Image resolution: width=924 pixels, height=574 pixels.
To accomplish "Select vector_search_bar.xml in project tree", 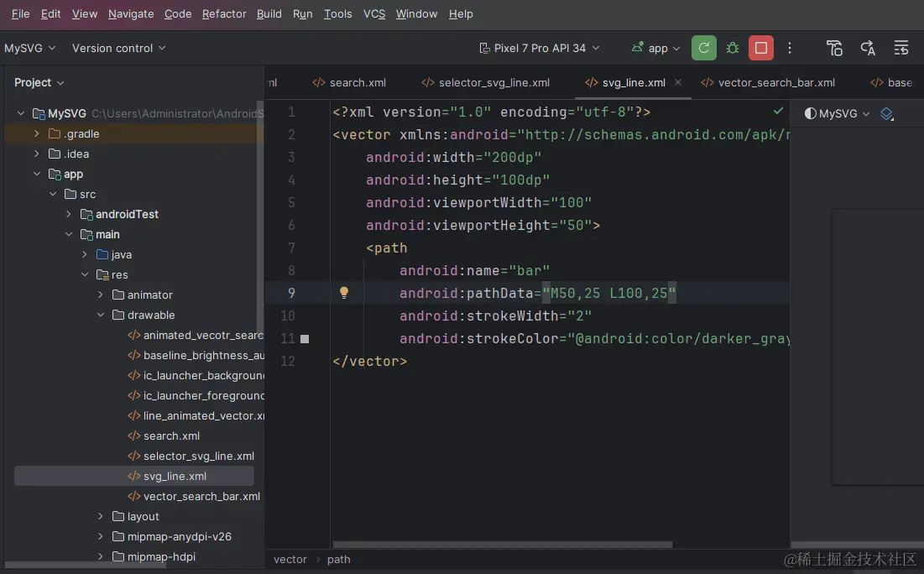I will [194, 496].
